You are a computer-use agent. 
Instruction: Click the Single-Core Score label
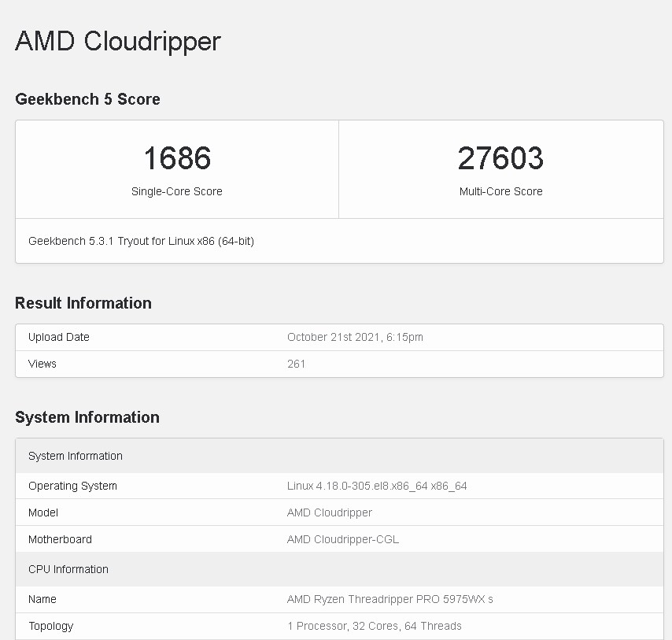point(177,191)
